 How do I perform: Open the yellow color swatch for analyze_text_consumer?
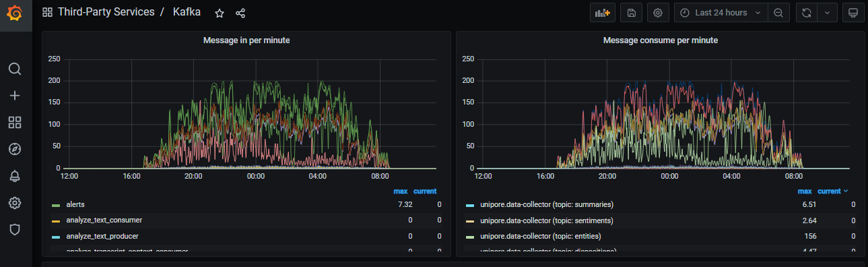(56, 220)
